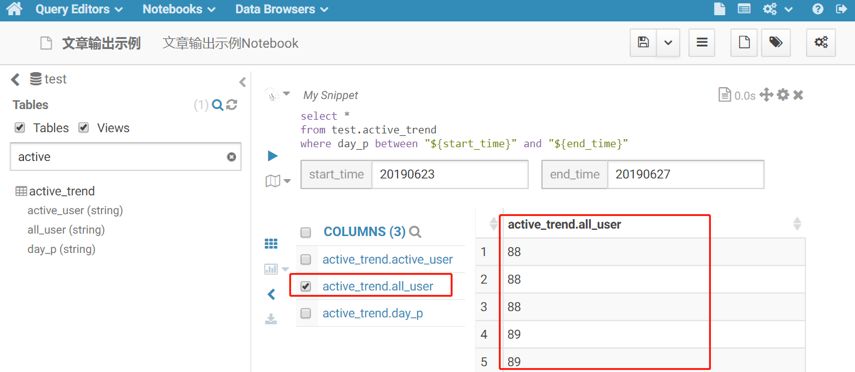This screenshot has width=855, height=372.
Task: Remove the snippet with X icon
Action: (798, 95)
